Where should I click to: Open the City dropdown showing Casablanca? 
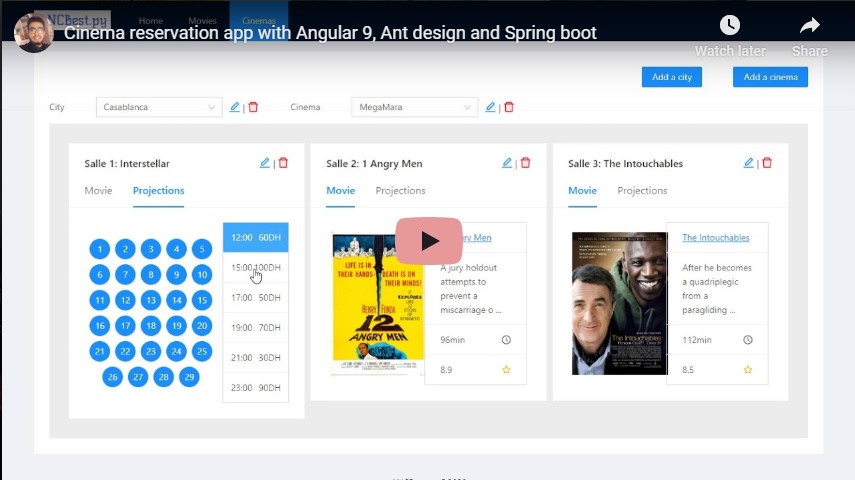point(159,107)
